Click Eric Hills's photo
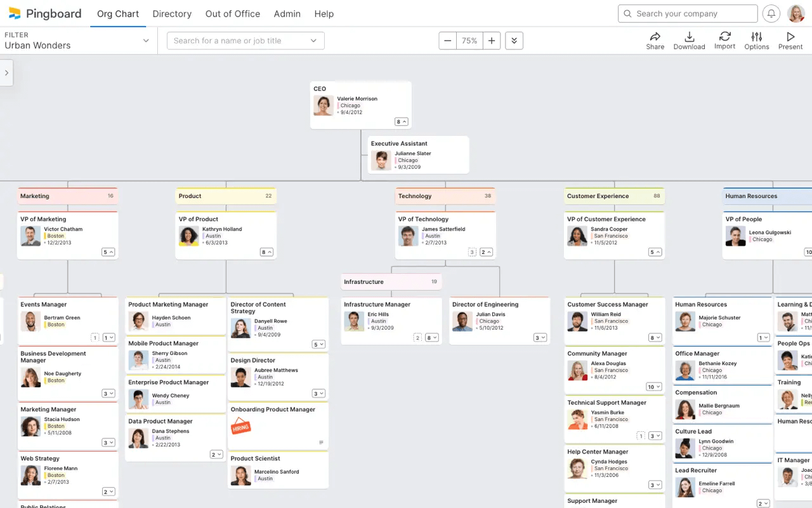Screen dimensions: 812x508 click(x=354, y=321)
